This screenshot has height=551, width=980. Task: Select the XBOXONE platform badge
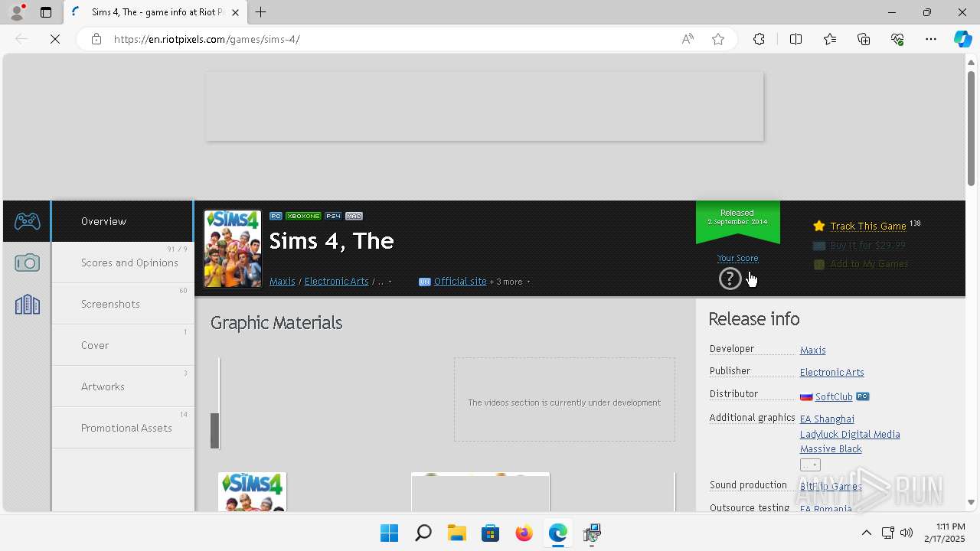303,216
